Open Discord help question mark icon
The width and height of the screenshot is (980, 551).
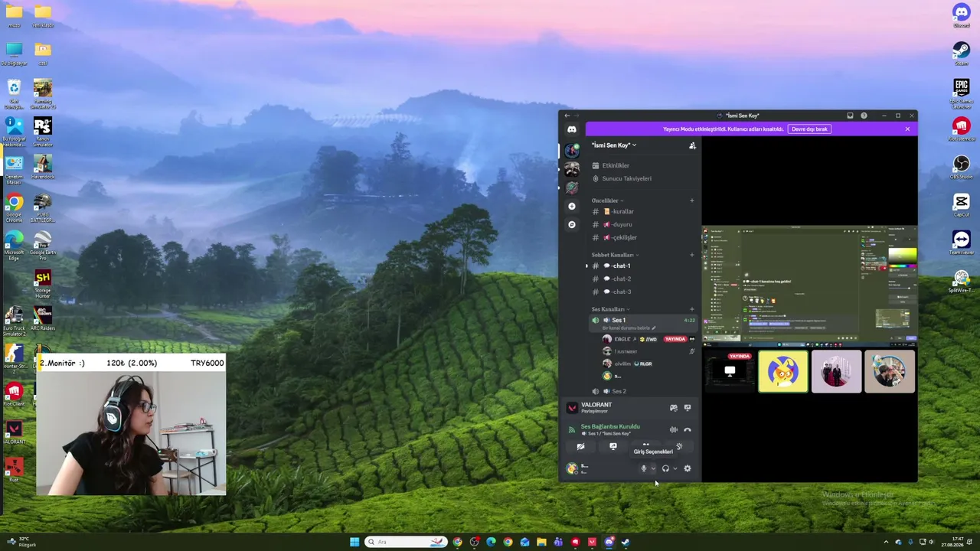(864, 116)
